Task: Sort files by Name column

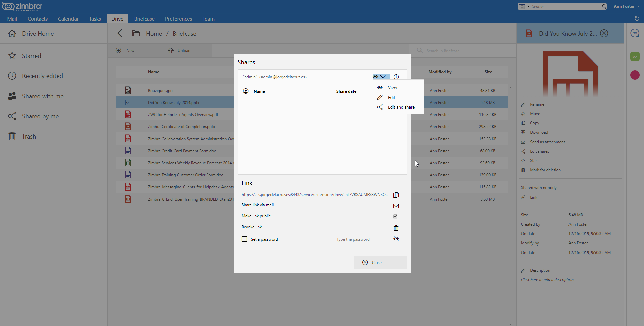Action: 154,72
